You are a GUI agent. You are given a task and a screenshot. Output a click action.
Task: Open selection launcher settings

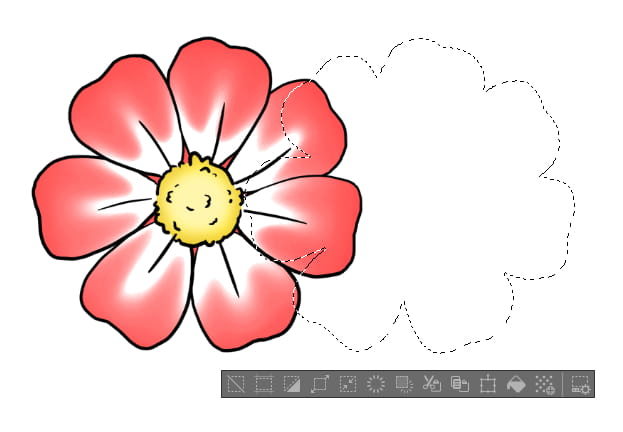pos(580,383)
